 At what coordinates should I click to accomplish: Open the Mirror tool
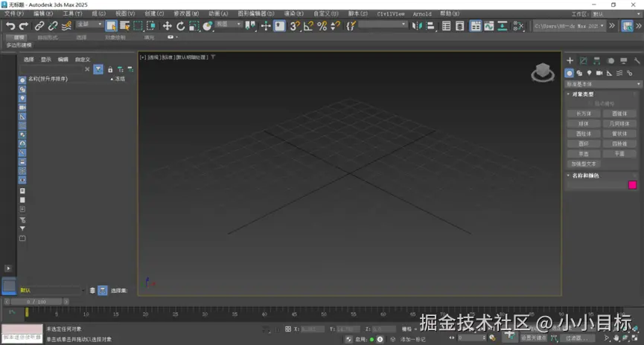417,26
